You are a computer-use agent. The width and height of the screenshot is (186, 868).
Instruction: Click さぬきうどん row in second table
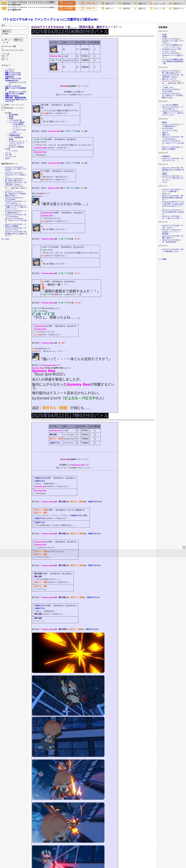click(75, 443)
